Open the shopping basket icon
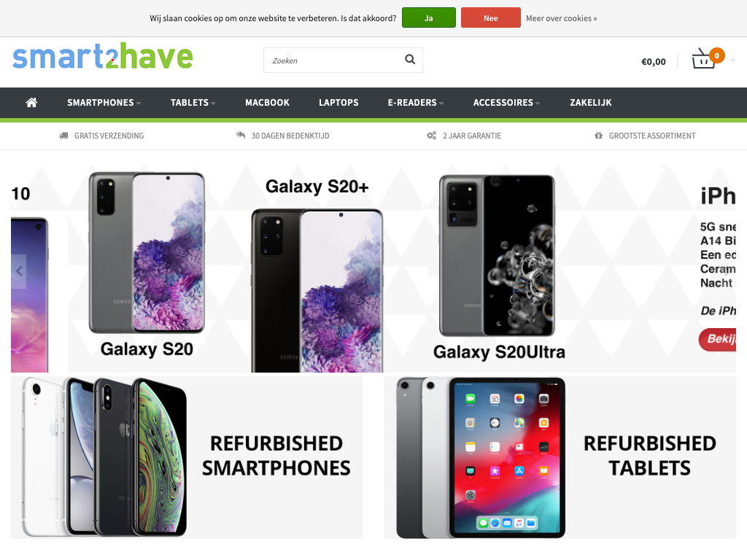The width and height of the screenshot is (747, 560). point(704,58)
